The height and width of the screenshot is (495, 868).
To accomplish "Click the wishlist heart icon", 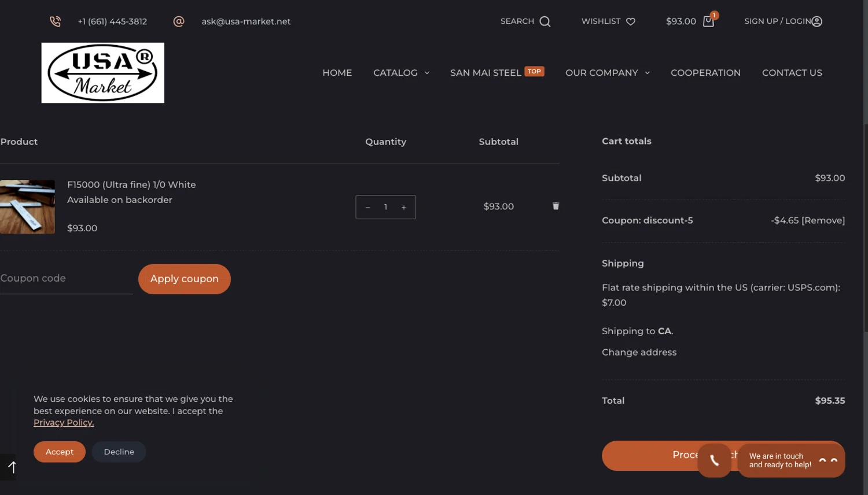I will click(631, 21).
